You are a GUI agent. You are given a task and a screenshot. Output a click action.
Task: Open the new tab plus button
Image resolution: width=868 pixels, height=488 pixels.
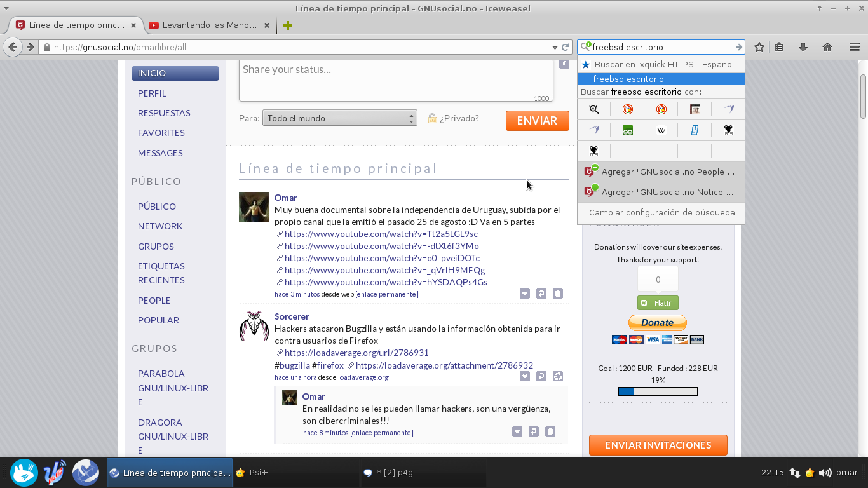(288, 25)
